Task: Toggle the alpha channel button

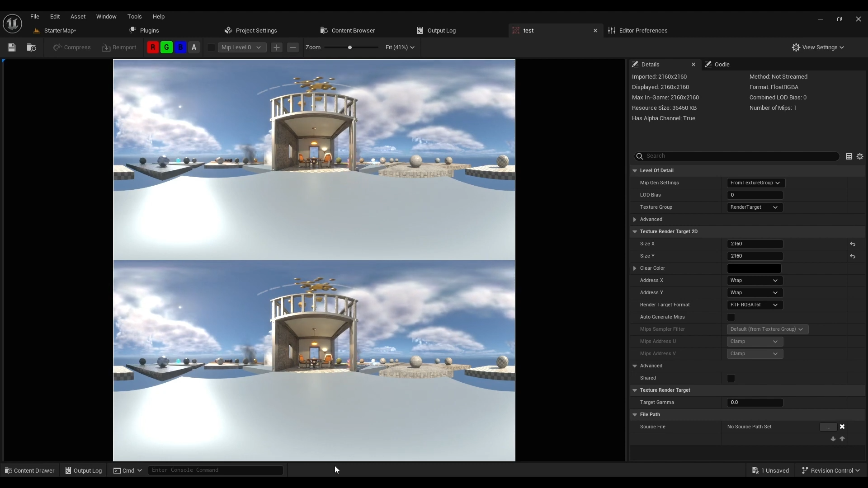Action: click(x=194, y=47)
